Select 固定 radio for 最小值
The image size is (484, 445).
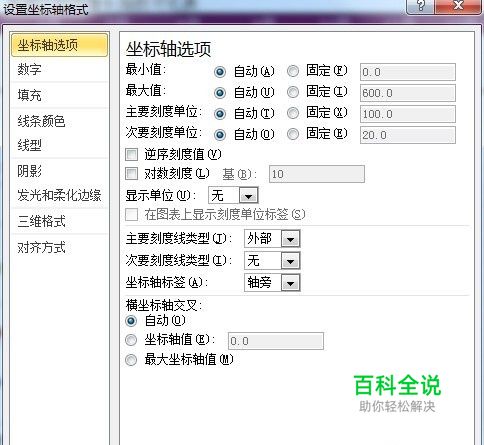293,71
